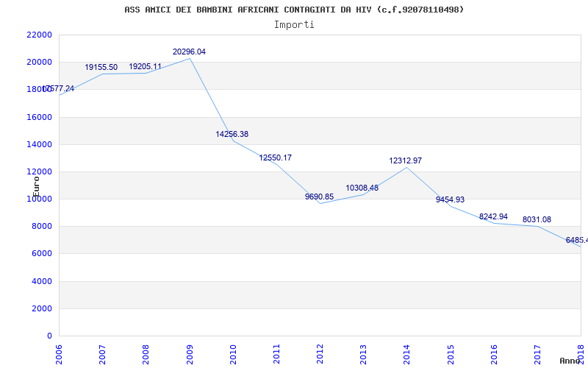Select the x-axis year 2008
Screen dimensions: 588x368
point(146,354)
